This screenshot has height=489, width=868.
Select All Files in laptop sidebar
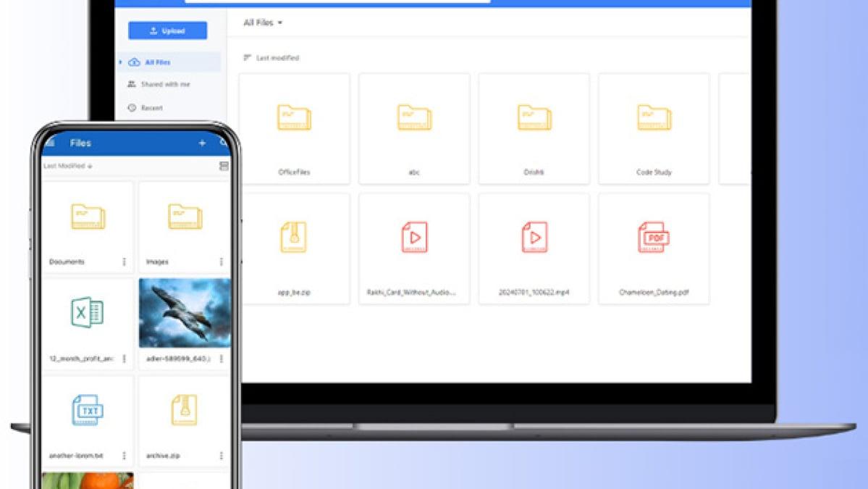[169, 62]
